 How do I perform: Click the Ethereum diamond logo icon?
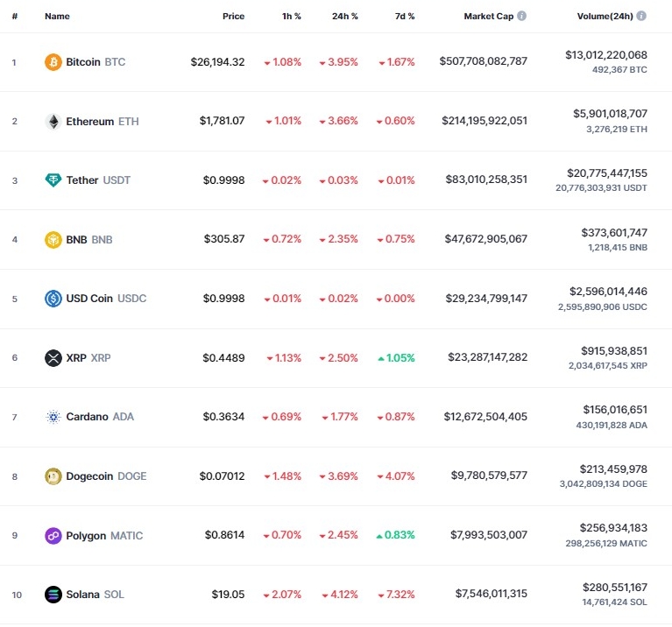click(53, 122)
